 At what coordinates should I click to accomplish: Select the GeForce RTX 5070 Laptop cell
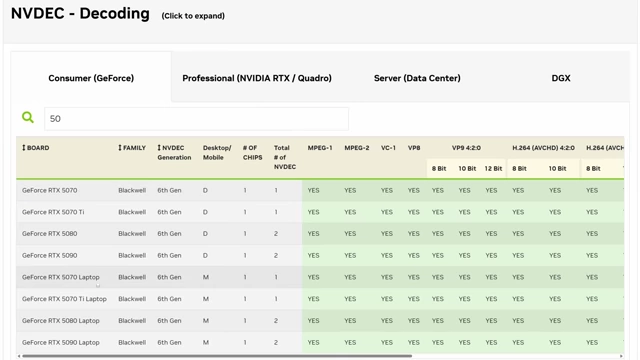(61, 277)
